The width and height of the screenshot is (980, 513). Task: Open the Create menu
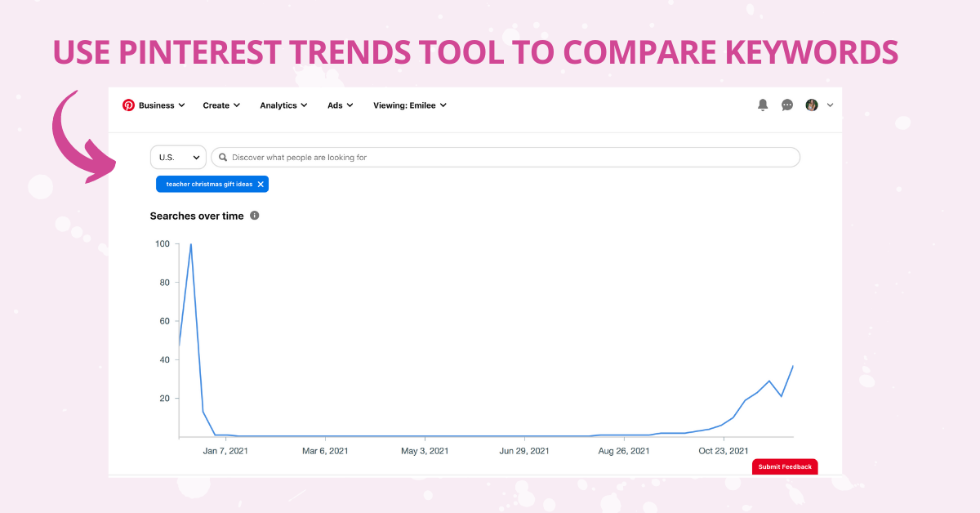[x=221, y=105]
